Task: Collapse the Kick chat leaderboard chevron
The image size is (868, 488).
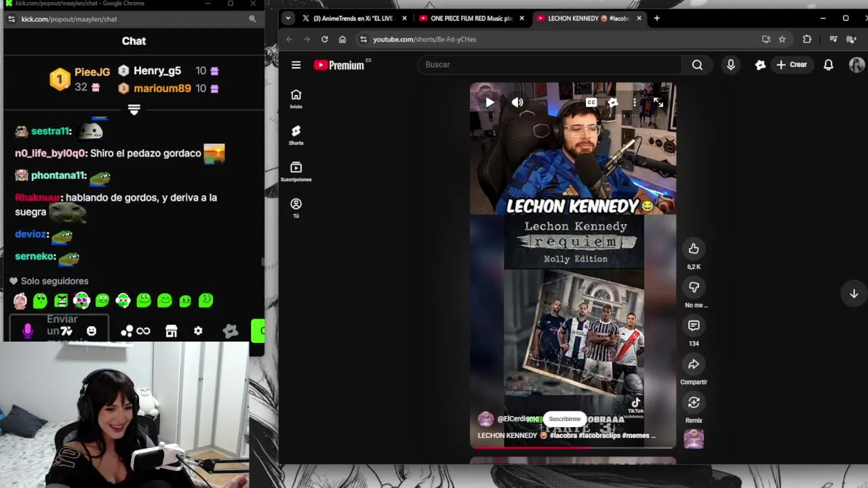Action: (134, 110)
